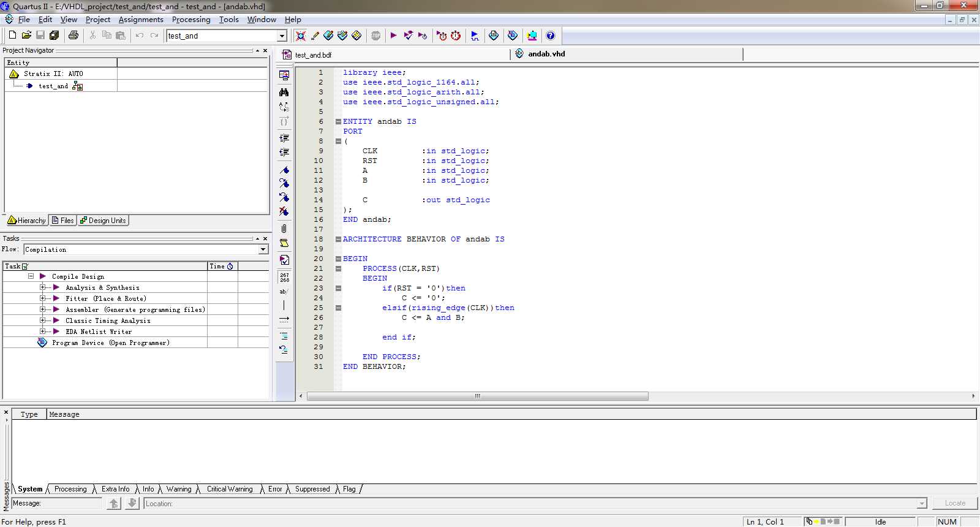Click the Open file folder icon
This screenshot has width=980, height=527.
coord(26,36)
